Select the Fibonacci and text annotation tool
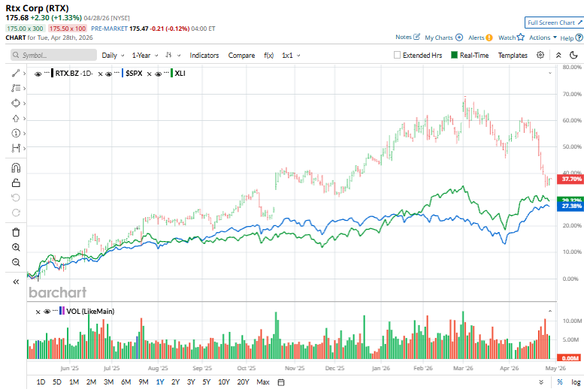Image resolution: width=584 pixels, height=392 pixels. 16,88
